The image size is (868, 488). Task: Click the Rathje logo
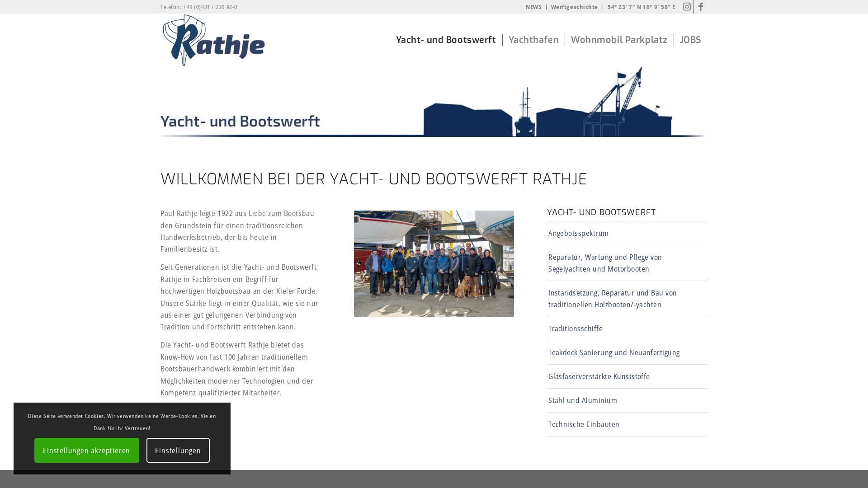coord(214,40)
